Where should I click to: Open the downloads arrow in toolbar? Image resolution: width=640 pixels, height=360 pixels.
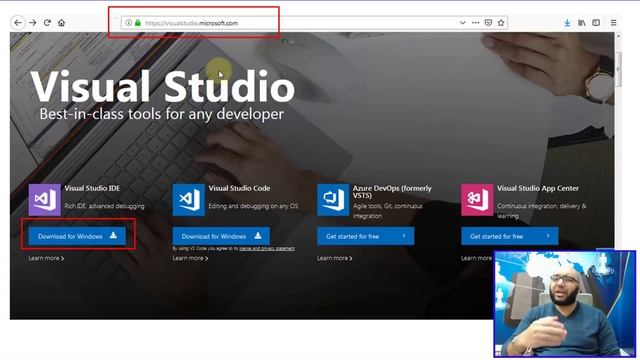(x=567, y=23)
